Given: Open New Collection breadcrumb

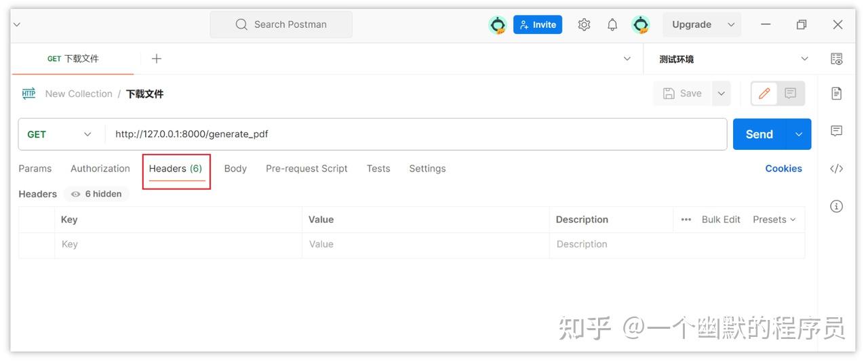Looking at the screenshot, I should [79, 94].
